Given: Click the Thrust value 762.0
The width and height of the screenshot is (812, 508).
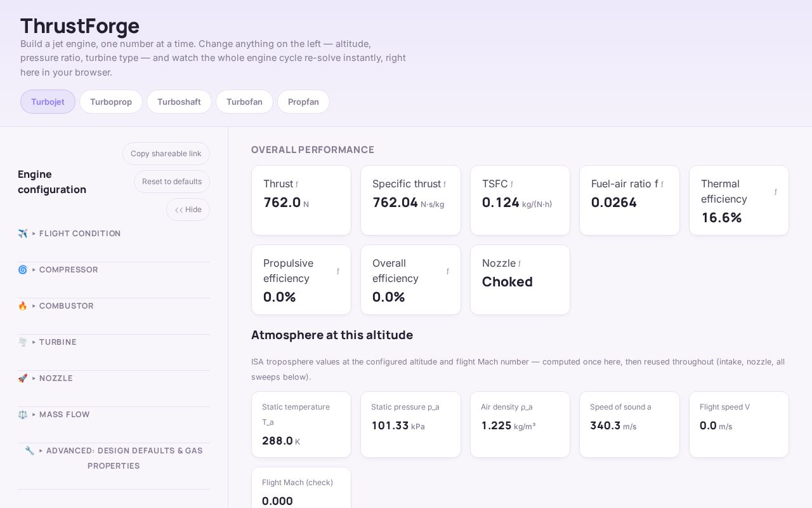Looking at the screenshot, I should 282,203.
